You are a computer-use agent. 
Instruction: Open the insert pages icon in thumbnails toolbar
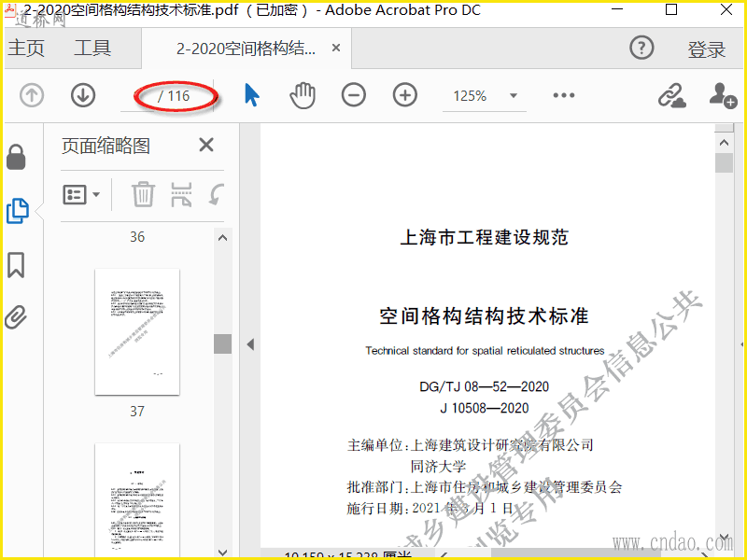[181, 194]
